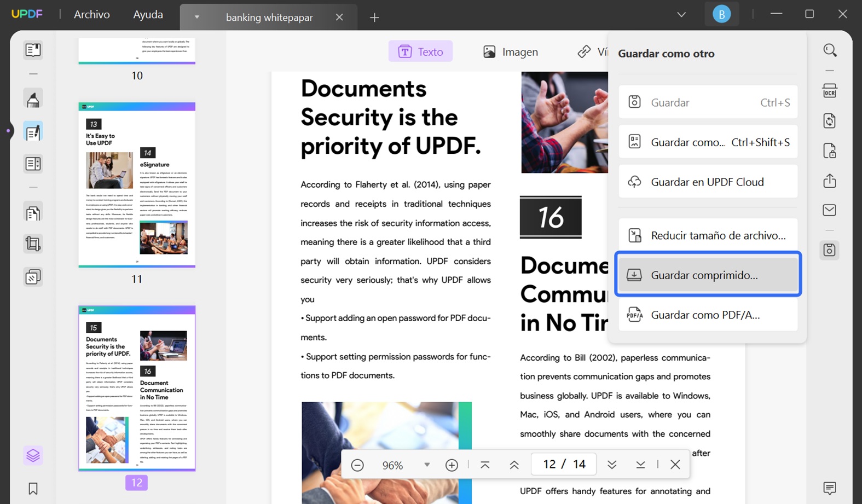Close the page navigation bar
Image resolution: width=862 pixels, height=504 pixels.
(675, 465)
